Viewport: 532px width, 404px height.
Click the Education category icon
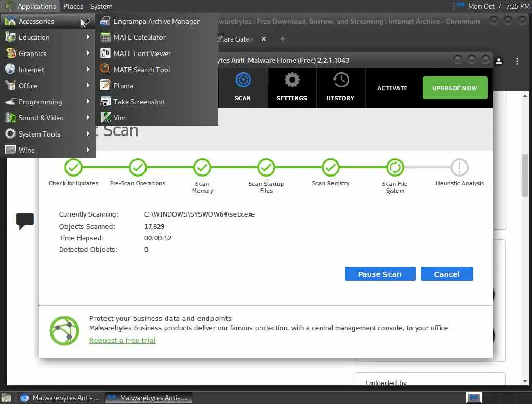pyautogui.click(x=10, y=37)
